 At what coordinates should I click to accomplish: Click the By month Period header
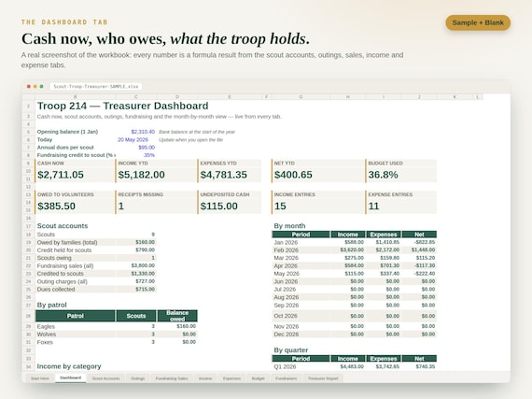(x=301, y=235)
